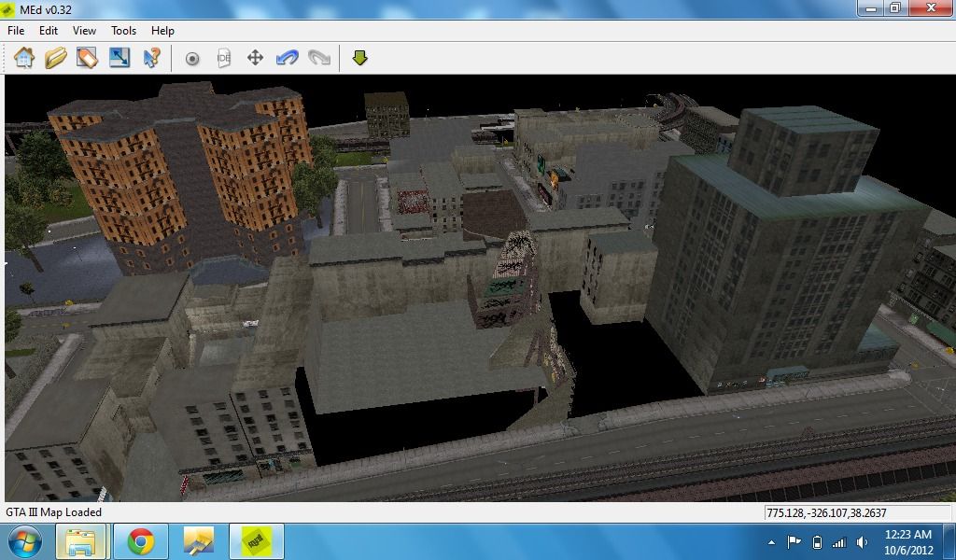The image size is (956, 560).
Task: Check the battery power tray icon
Action: [x=818, y=541]
